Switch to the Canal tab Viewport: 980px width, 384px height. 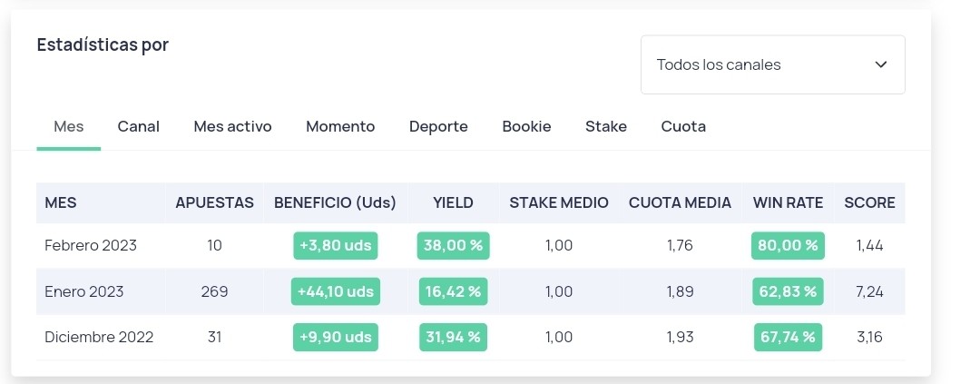click(138, 126)
